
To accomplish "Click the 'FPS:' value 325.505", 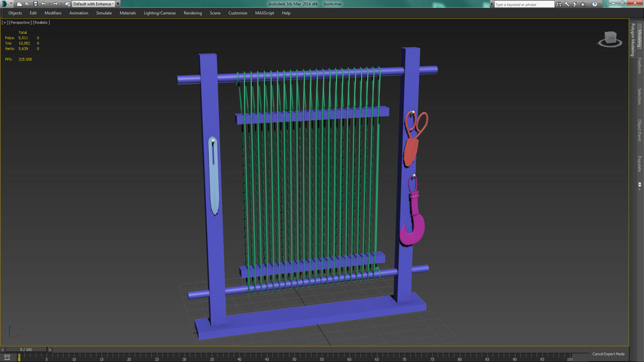I will (x=25, y=59).
